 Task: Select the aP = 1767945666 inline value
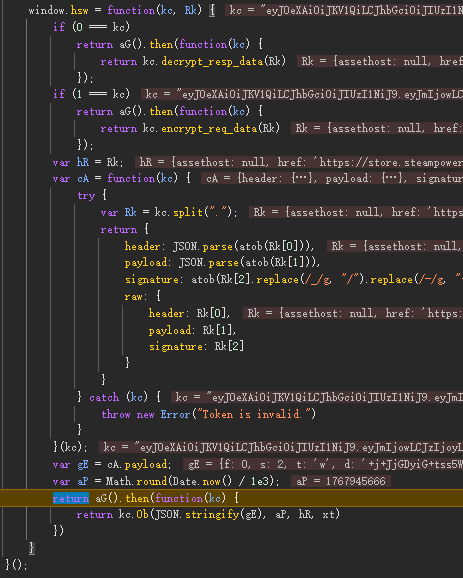[x=341, y=481]
